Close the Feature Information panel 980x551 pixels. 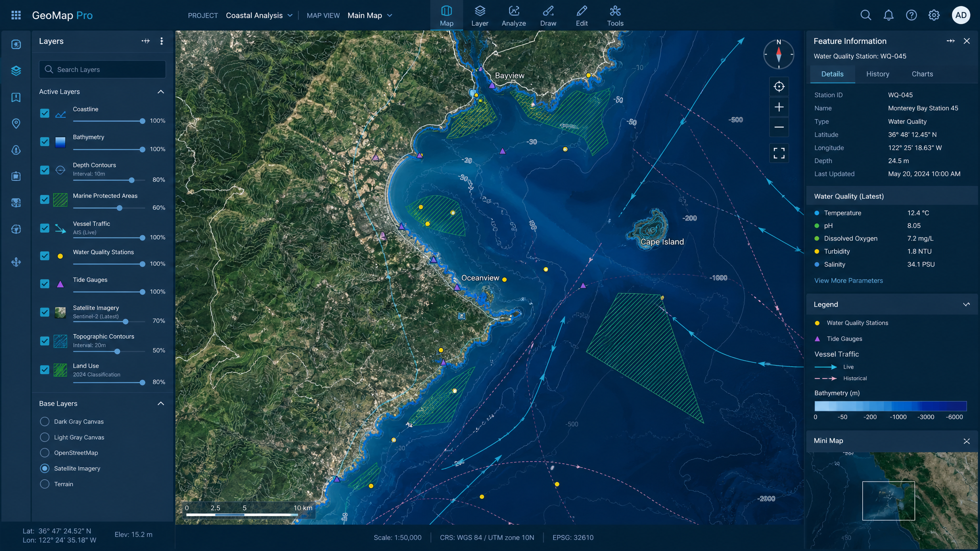967,41
